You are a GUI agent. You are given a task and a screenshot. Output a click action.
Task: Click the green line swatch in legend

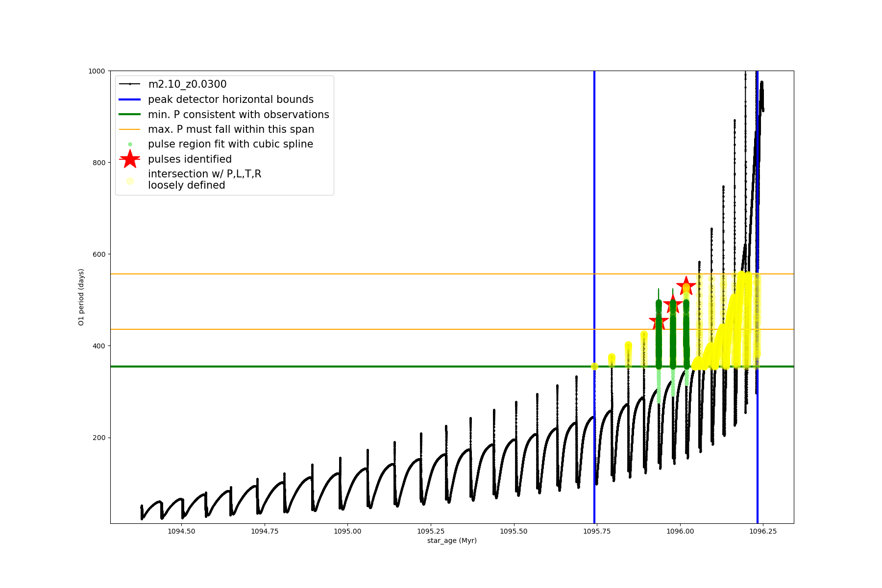pyautogui.click(x=130, y=115)
